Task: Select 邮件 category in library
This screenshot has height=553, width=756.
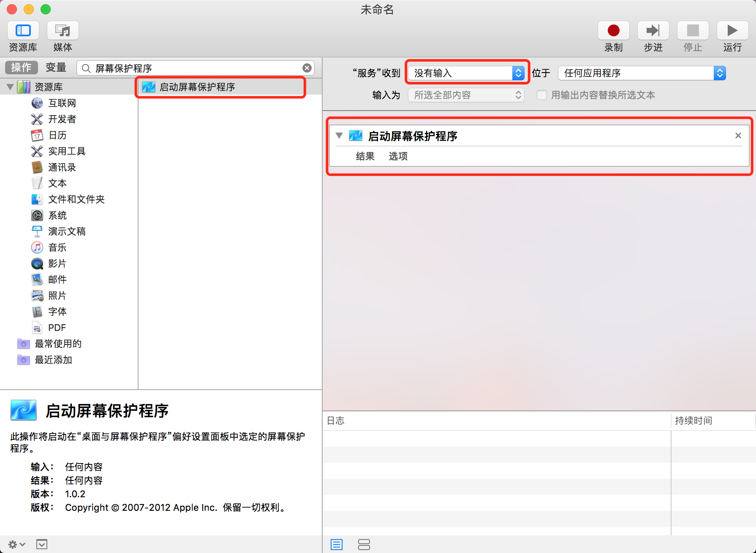Action: point(57,279)
